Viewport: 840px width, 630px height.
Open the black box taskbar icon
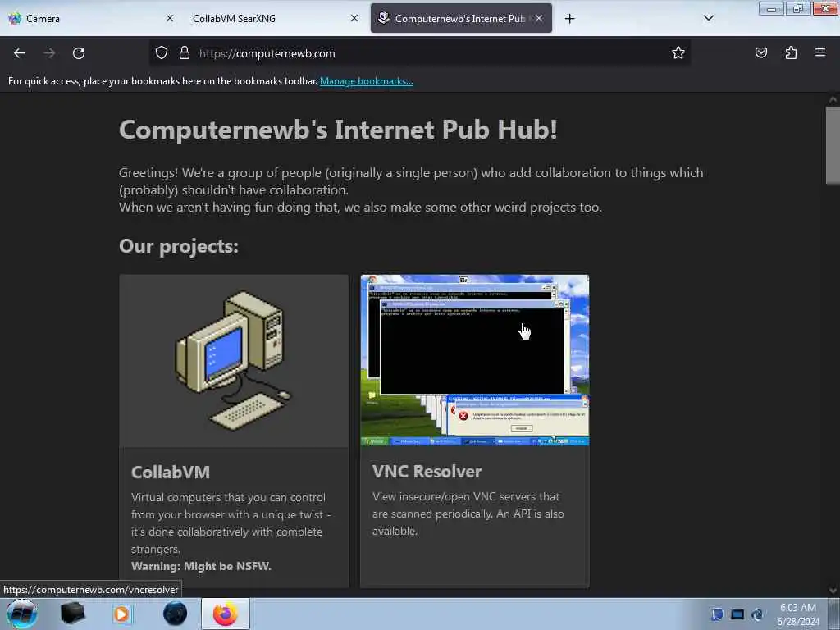[72, 614]
